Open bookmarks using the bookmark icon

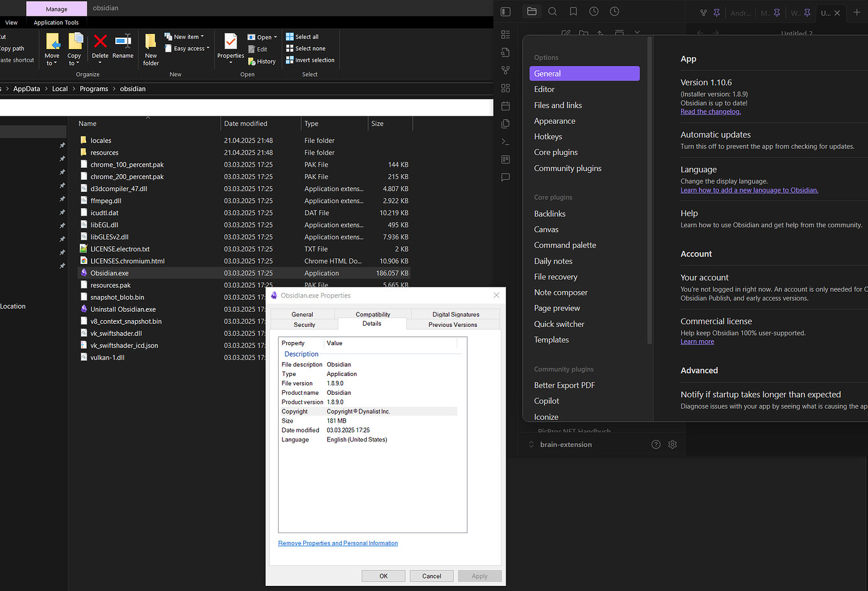573,11
